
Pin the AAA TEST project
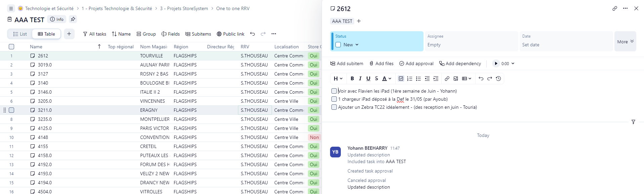coord(73,19)
